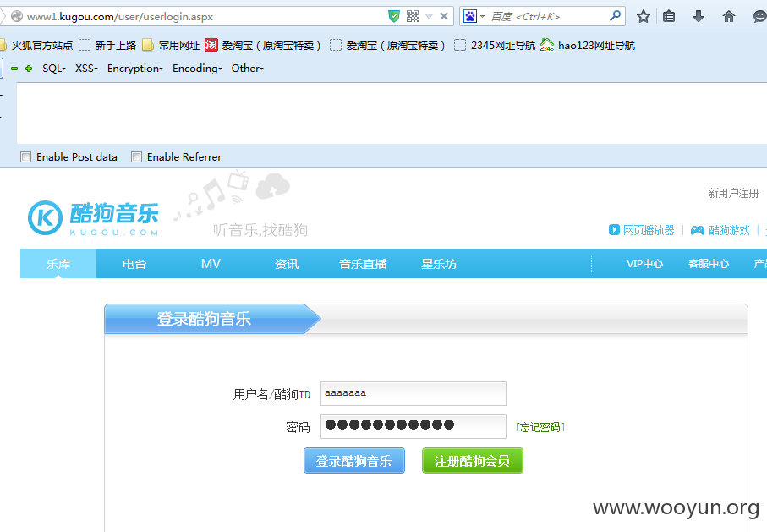This screenshot has height=532, width=767.
Task: Click the username field containing aaaaaaa
Action: pyautogui.click(x=414, y=393)
